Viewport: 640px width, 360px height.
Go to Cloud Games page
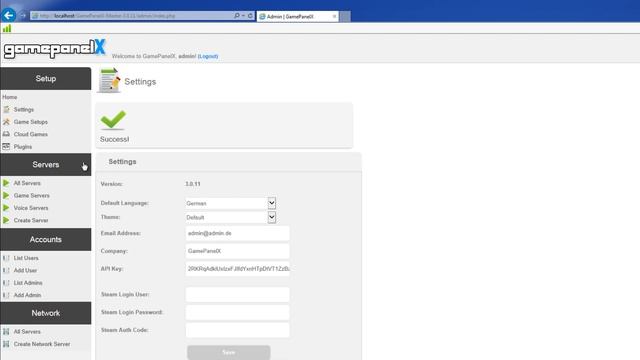click(x=31, y=134)
